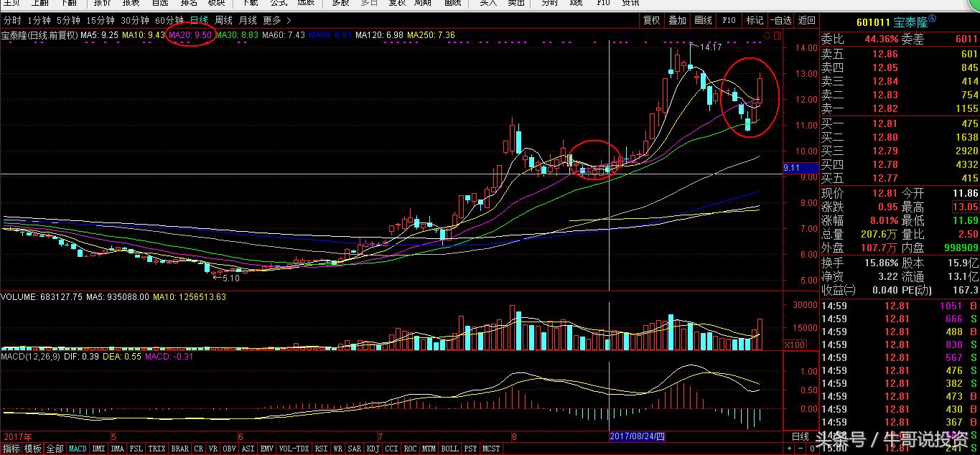This screenshot has height=455, width=980.
Task: Click the red diamond icon above chart
Action: coord(767,34)
